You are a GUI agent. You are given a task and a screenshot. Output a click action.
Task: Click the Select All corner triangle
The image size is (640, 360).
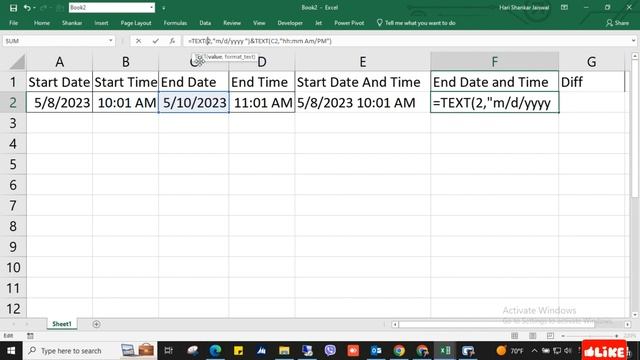tap(17, 62)
